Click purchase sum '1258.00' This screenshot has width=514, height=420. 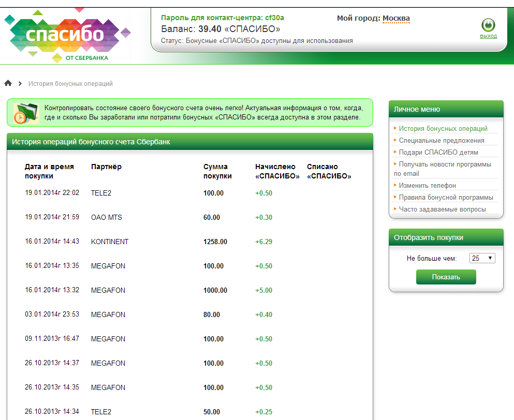click(x=215, y=242)
